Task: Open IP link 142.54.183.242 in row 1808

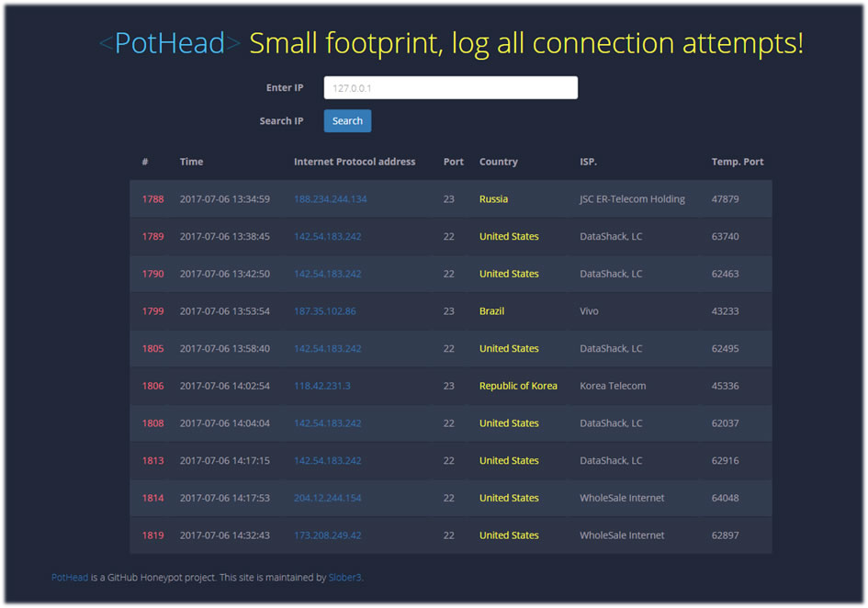Action: [327, 423]
